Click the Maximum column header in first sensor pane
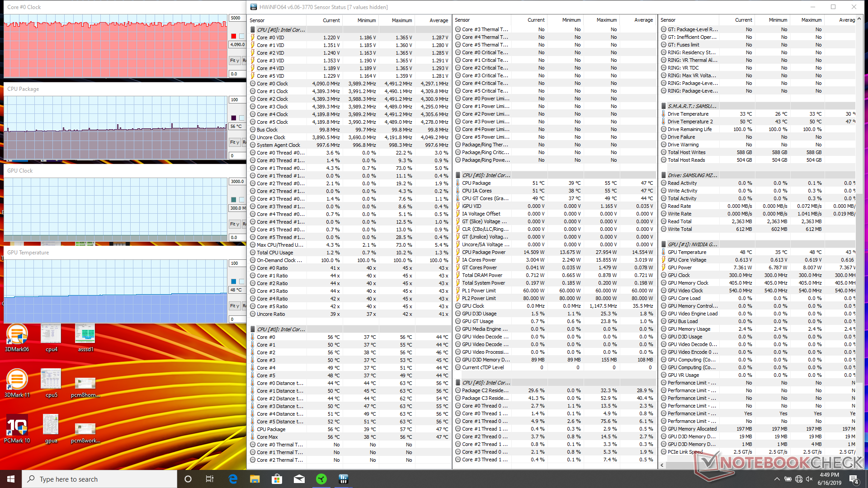 [x=401, y=20]
